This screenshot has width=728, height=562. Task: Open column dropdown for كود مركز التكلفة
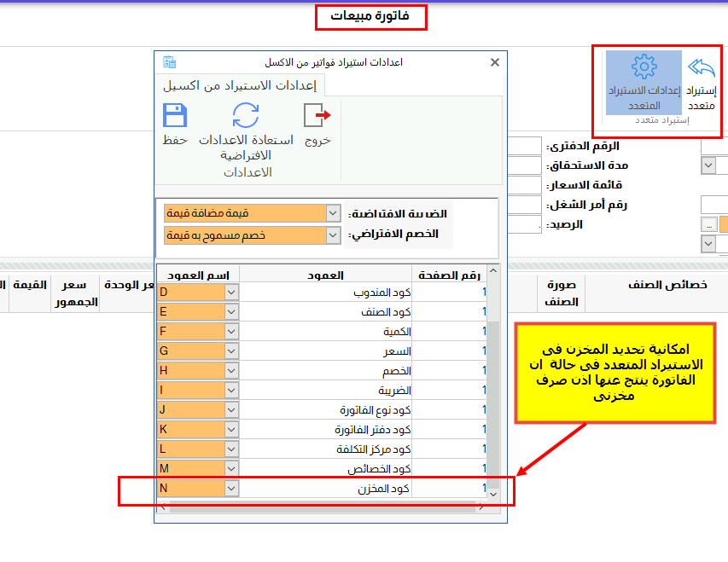pyautogui.click(x=231, y=449)
